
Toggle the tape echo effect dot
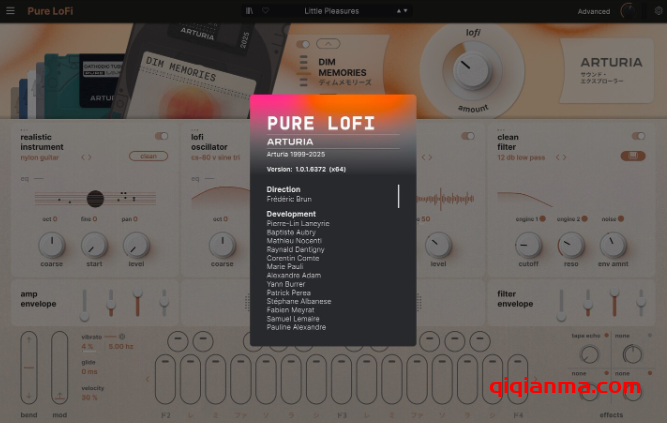607,335
